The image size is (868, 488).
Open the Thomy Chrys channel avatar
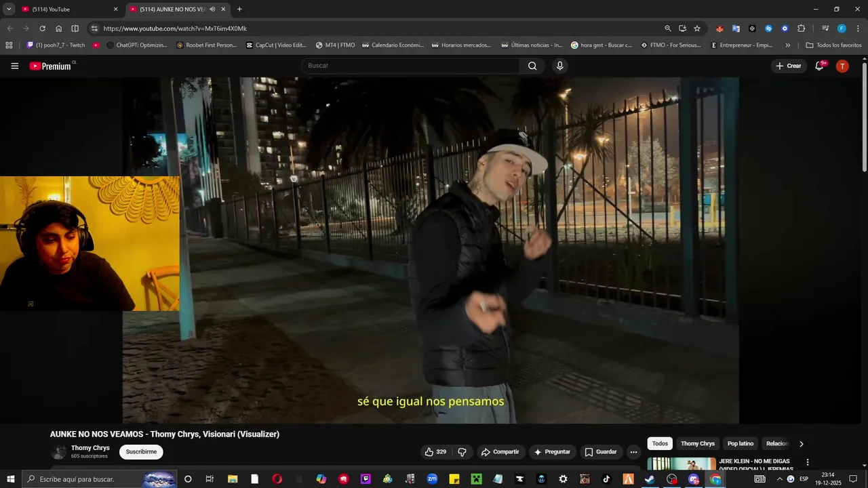point(58,452)
